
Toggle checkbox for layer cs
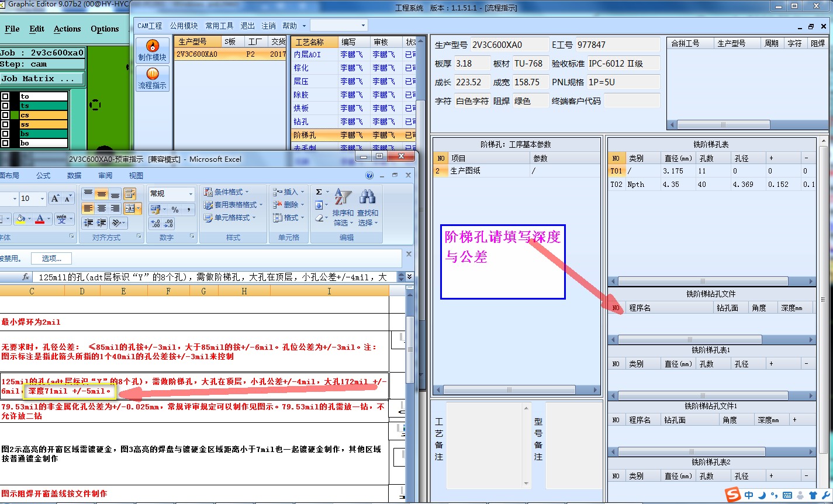(x=5, y=115)
